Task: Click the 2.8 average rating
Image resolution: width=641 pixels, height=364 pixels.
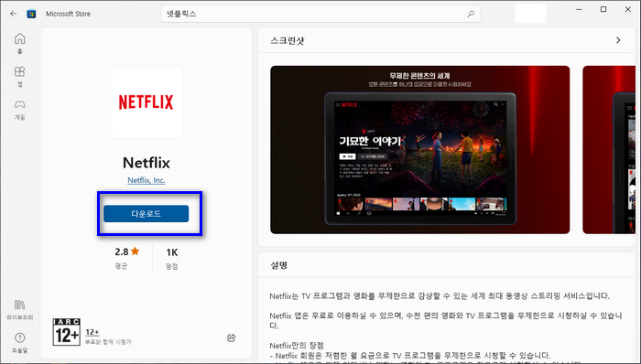Action: (x=122, y=252)
